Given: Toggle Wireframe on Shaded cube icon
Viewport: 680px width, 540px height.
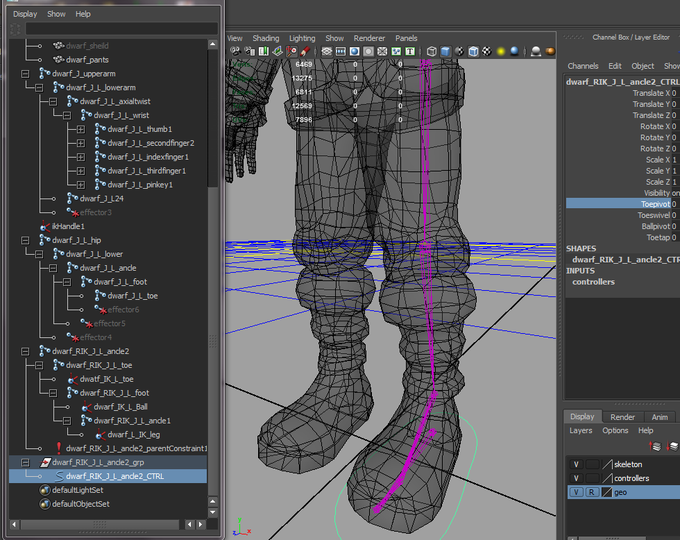Looking at the screenshot, I should 473,52.
